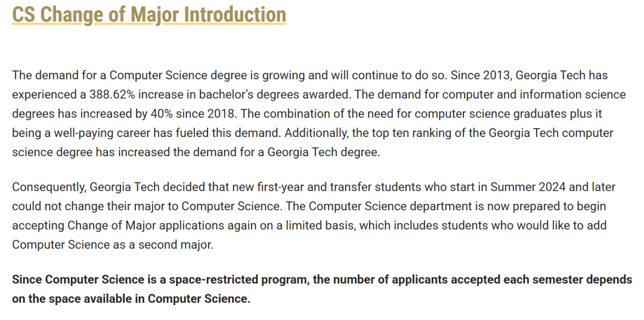The width and height of the screenshot is (644, 320).
Task: Open the CS Change of Major Introduction link
Action: 149,14
